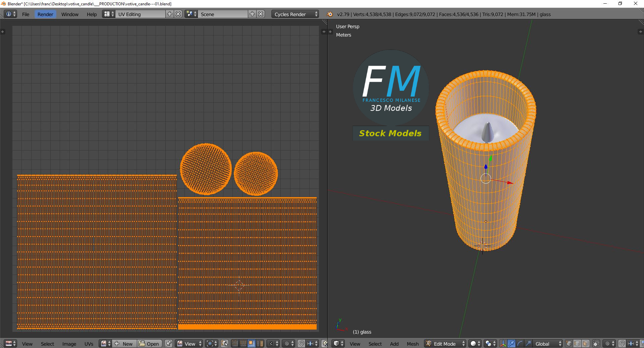Create a New image

click(x=124, y=344)
